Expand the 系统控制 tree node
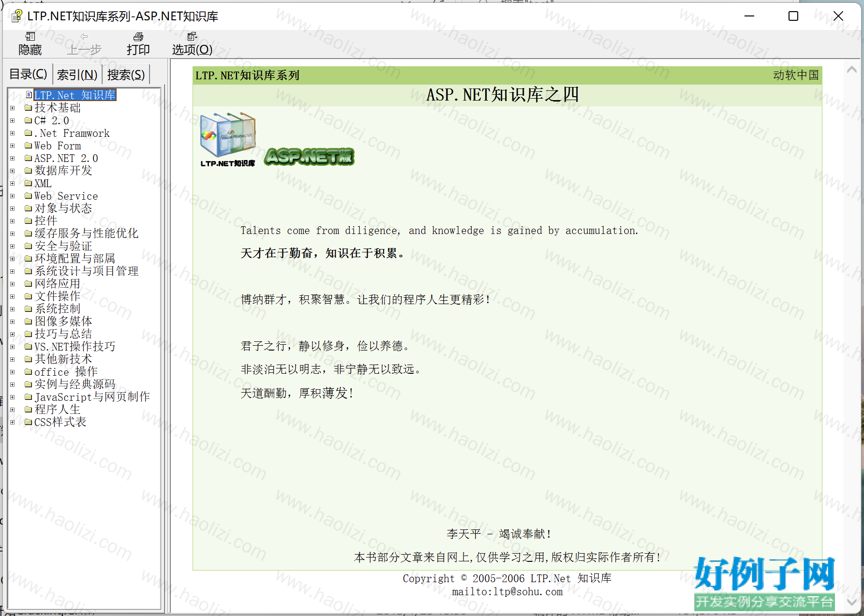 click(x=13, y=309)
